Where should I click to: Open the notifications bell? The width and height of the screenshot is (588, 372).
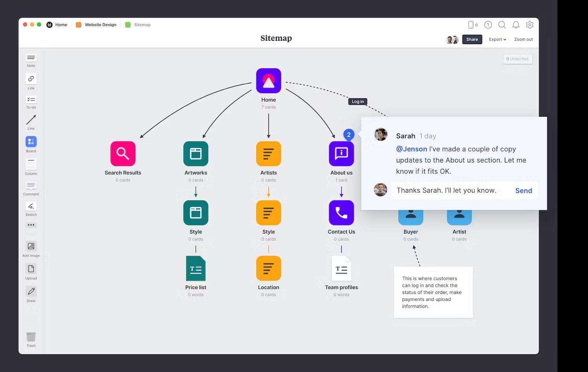516,25
